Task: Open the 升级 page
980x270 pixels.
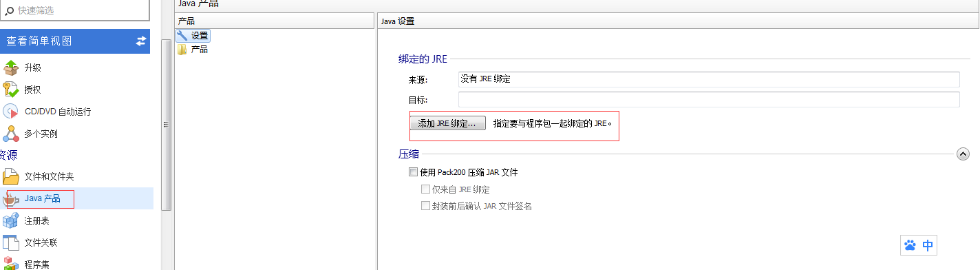Action: pyautogui.click(x=33, y=67)
